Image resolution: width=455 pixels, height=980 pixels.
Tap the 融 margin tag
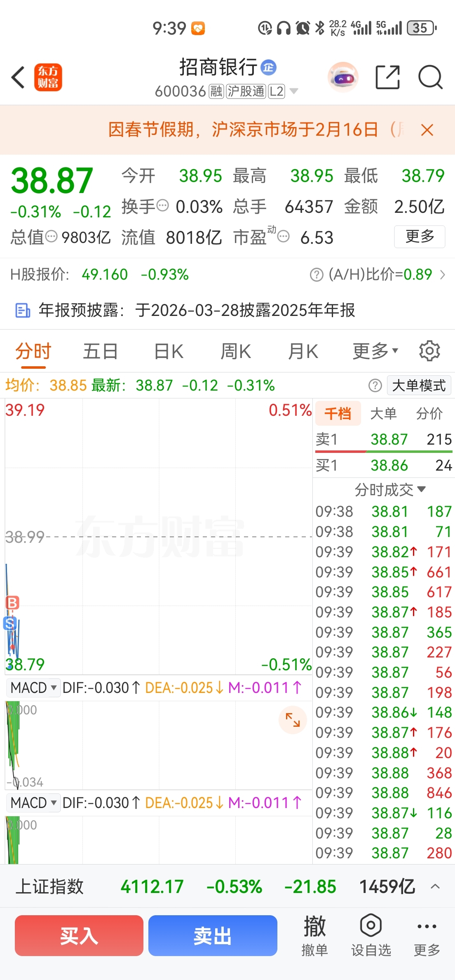[x=216, y=91]
